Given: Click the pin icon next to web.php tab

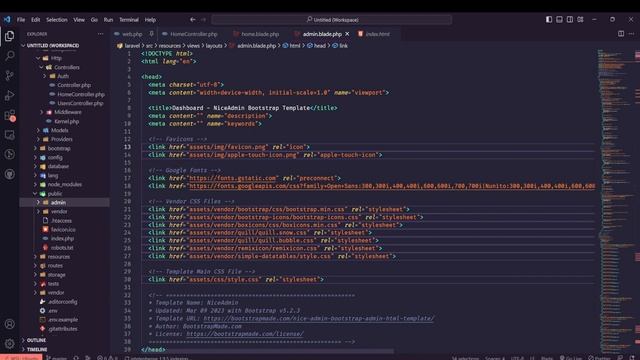Looking at the screenshot, I should point(151,34).
